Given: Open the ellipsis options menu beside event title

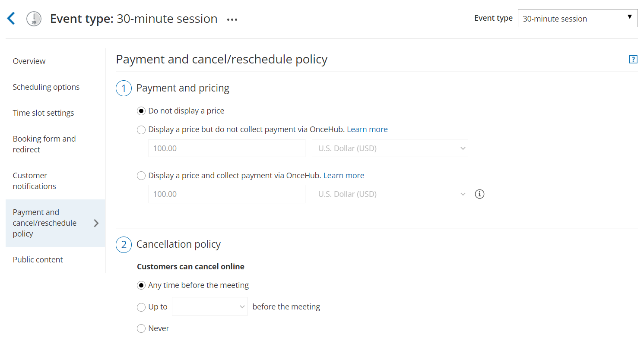Looking at the screenshot, I should tap(232, 19).
